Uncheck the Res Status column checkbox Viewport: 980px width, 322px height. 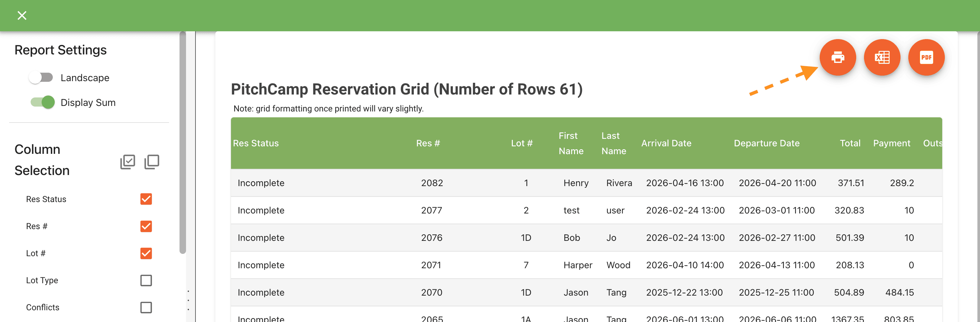coord(146,199)
